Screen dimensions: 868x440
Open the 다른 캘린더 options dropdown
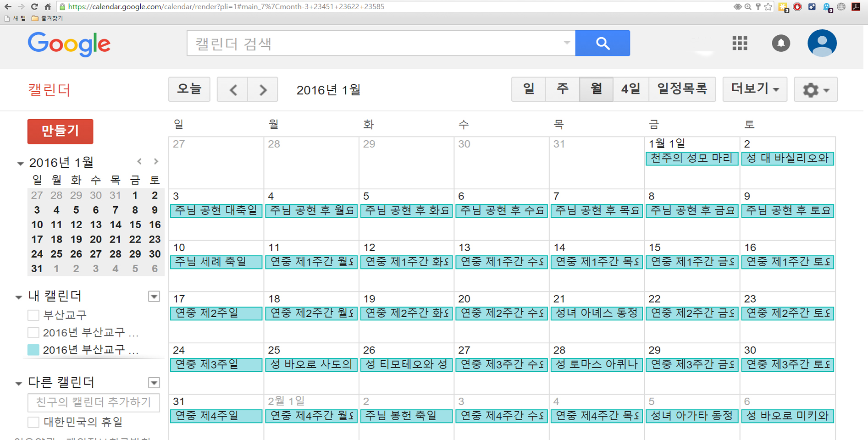click(x=154, y=383)
